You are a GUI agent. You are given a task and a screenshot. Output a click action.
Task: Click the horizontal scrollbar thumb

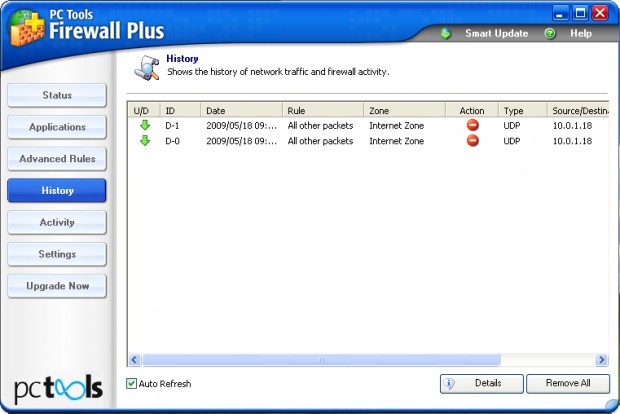(x=321, y=360)
